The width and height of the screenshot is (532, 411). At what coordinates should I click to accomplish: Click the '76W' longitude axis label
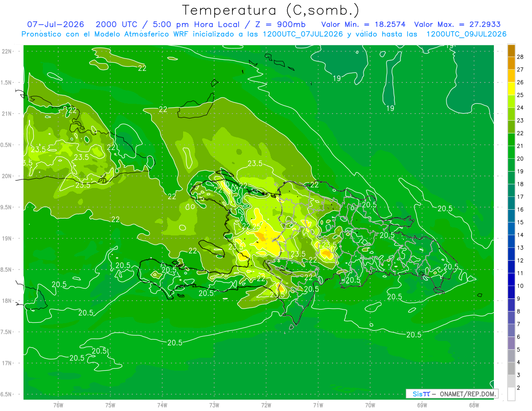[58, 405]
